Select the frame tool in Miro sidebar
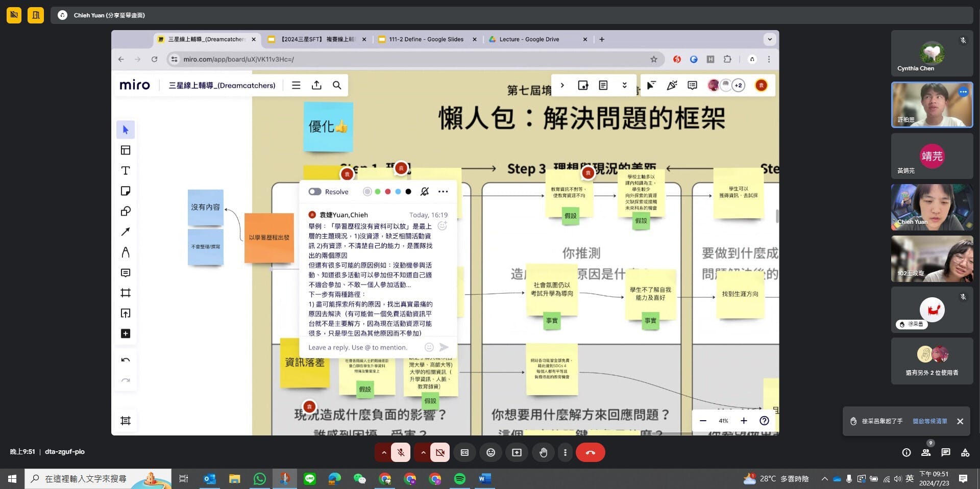The height and width of the screenshot is (489, 980). pyautogui.click(x=126, y=293)
